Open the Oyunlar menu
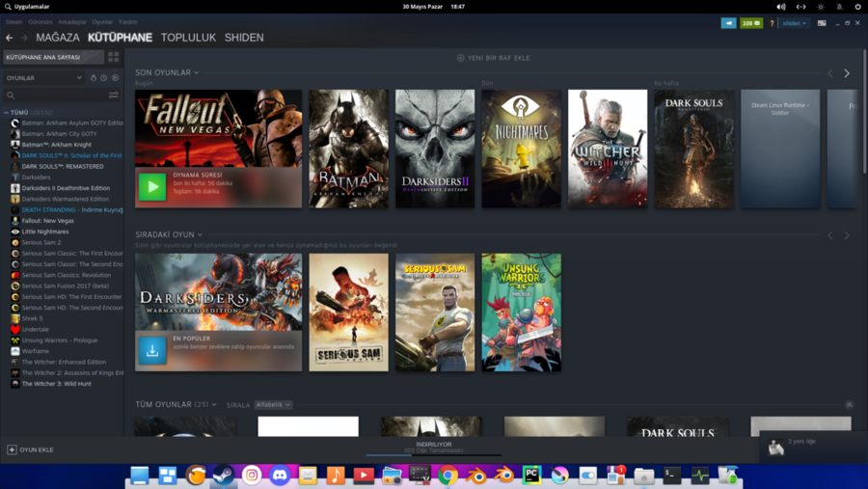Screen dimensions: 868x489 tap(102, 22)
